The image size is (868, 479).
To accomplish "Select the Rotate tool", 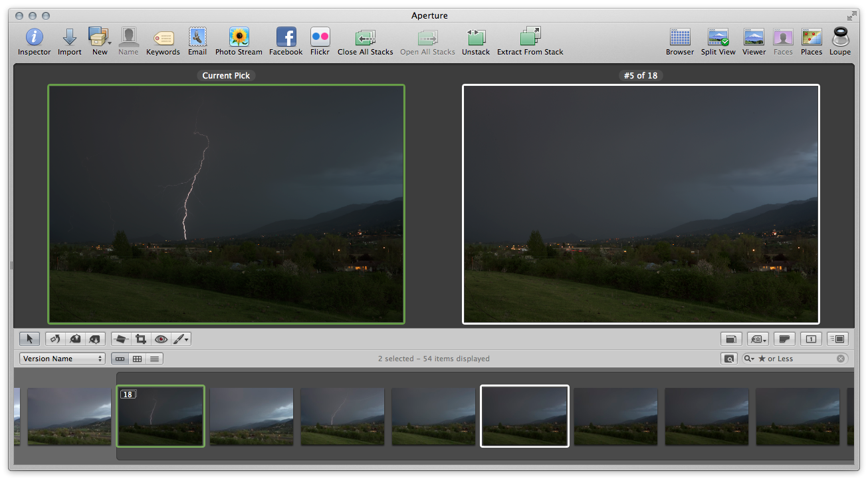I will [55, 339].
